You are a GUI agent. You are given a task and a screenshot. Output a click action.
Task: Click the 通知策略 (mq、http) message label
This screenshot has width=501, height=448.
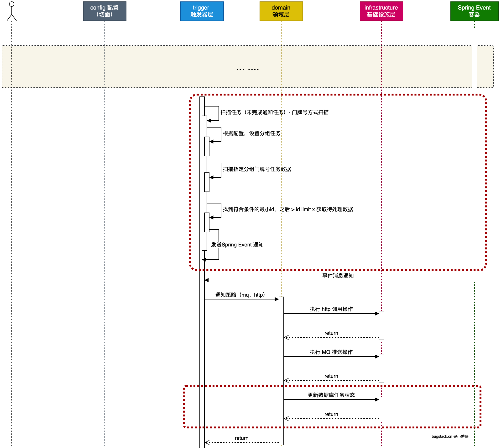pos(240,295)
